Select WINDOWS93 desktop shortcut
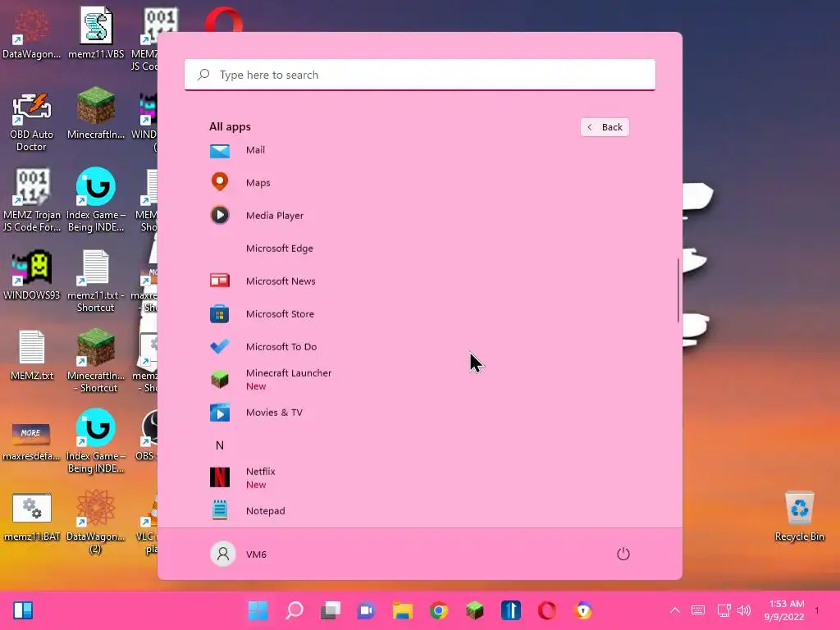The height and width of the screenshot is (630, 840). (32, 274)
